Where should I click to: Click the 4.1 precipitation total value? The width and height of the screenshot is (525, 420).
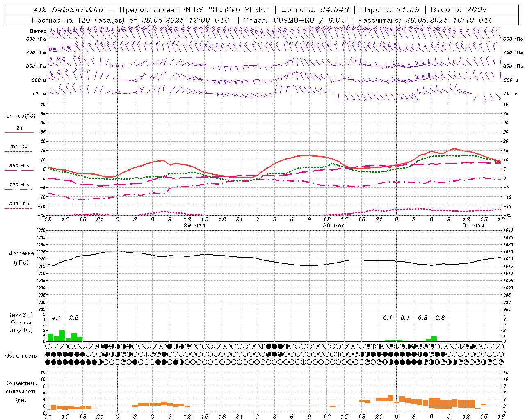57,318
